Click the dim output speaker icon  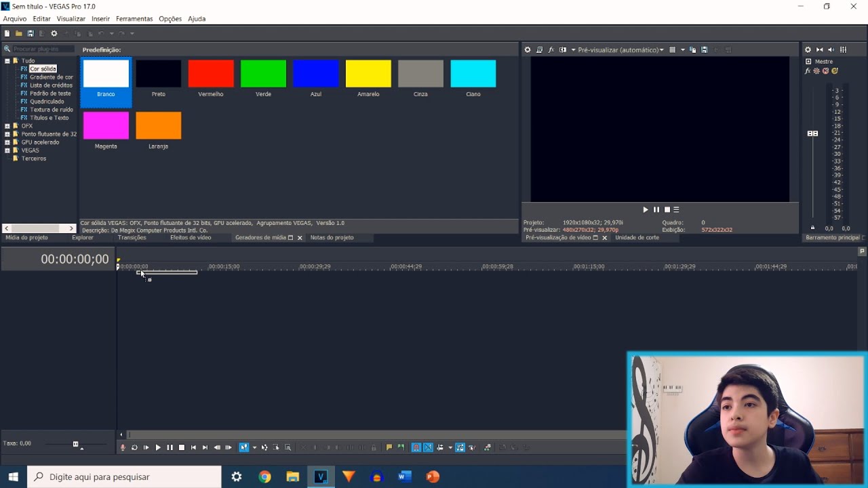point(831,49)
